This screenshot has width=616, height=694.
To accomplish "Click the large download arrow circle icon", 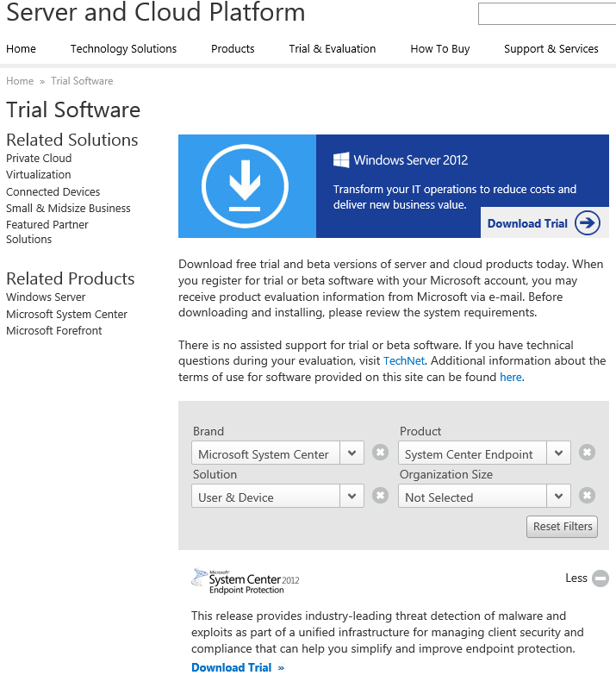I will tap(245, 186).
